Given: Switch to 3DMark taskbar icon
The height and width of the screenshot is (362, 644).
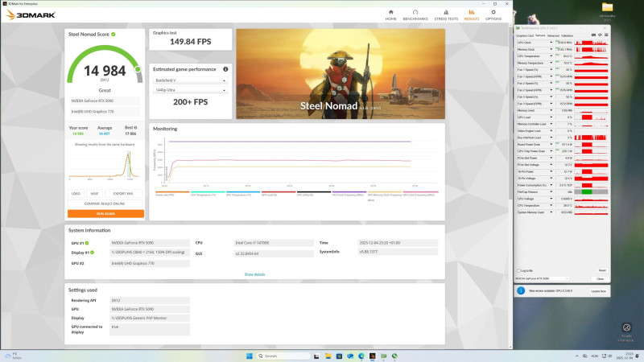Looking at the screenshot, I should (x=372, y=356).
